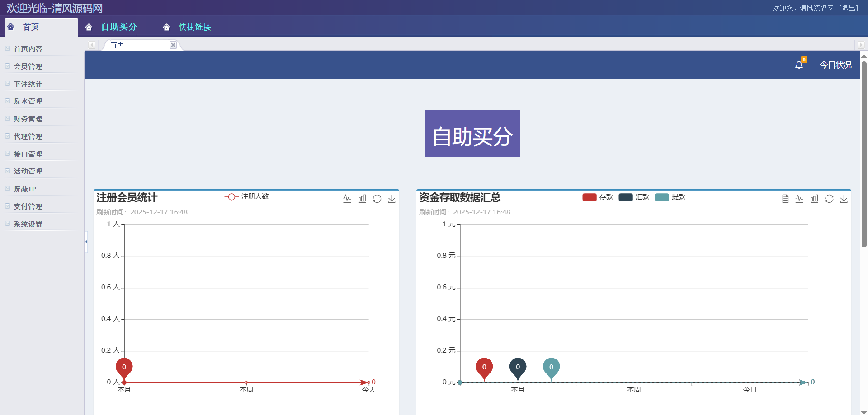Open the 自助买分 top navigation item

119,27
